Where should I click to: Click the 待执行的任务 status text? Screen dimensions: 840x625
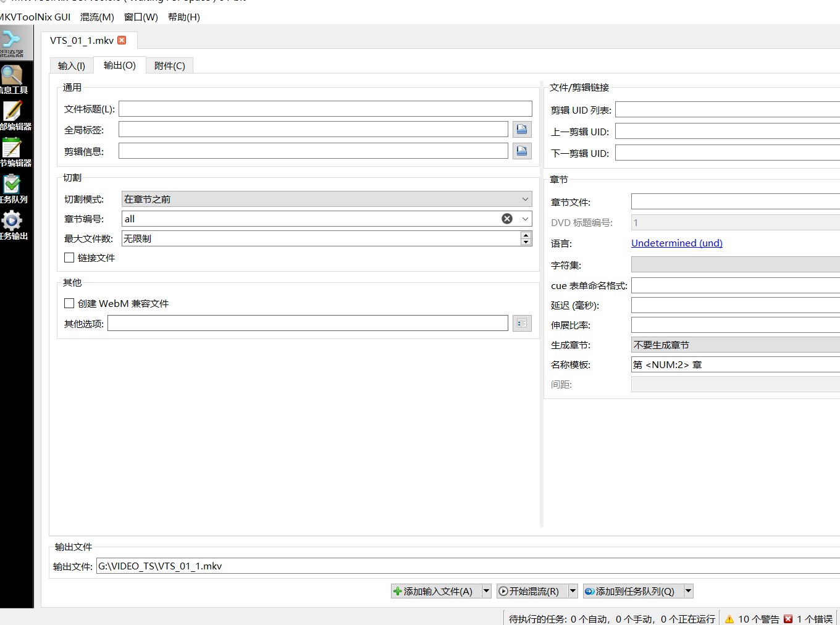coord(612,619)
